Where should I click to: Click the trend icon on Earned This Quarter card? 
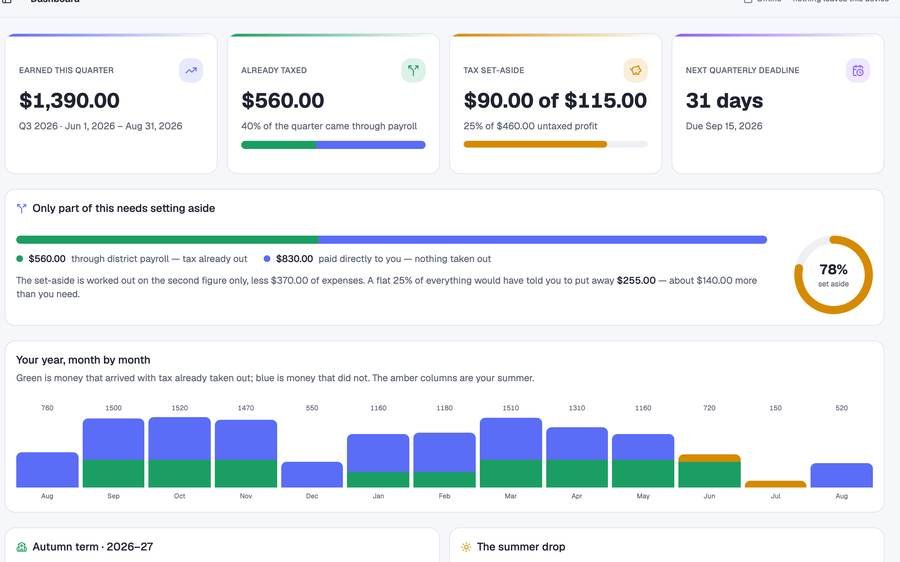[x=191, y=71]
